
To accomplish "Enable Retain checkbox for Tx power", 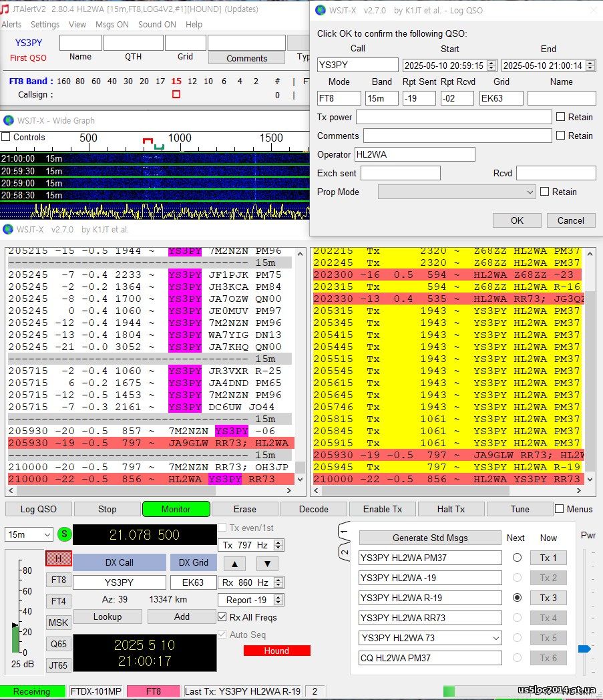I will click(x=561, y=117).
